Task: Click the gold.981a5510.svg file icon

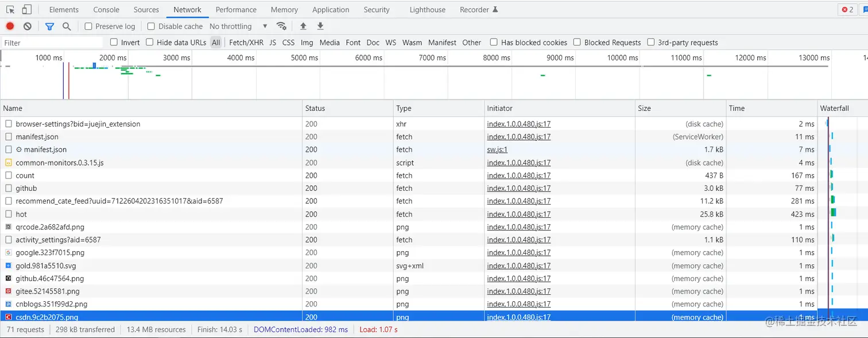Action: point(8,266)
